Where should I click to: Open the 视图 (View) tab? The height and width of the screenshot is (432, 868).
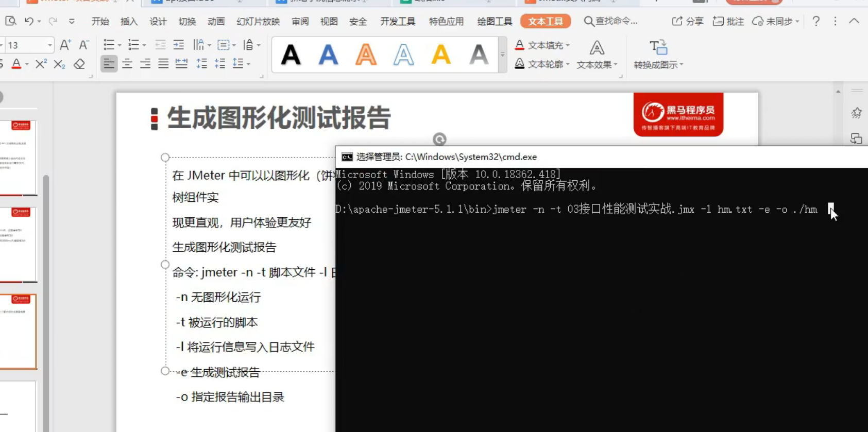click(x=329, y=21)
